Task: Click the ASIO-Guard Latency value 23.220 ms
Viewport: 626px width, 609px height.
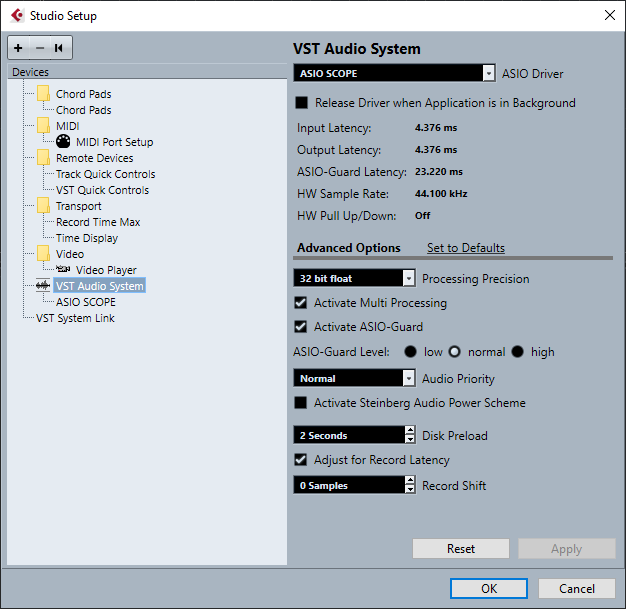Action: point(438,172)
